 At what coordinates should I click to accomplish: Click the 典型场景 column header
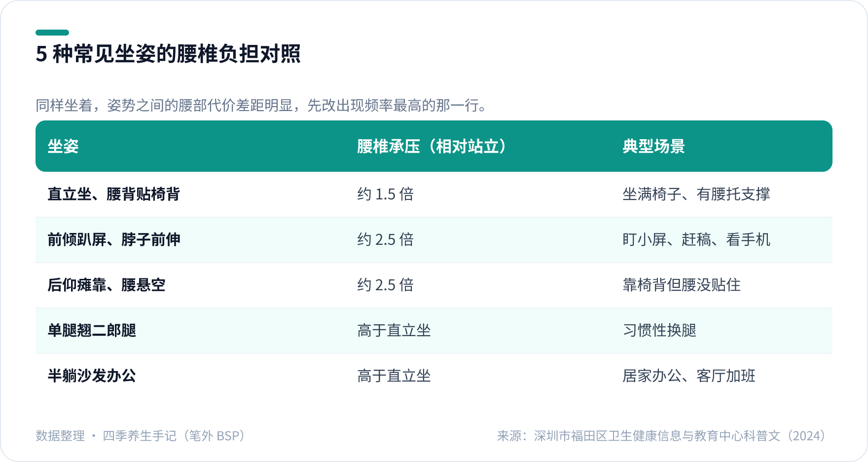[653, 146]
